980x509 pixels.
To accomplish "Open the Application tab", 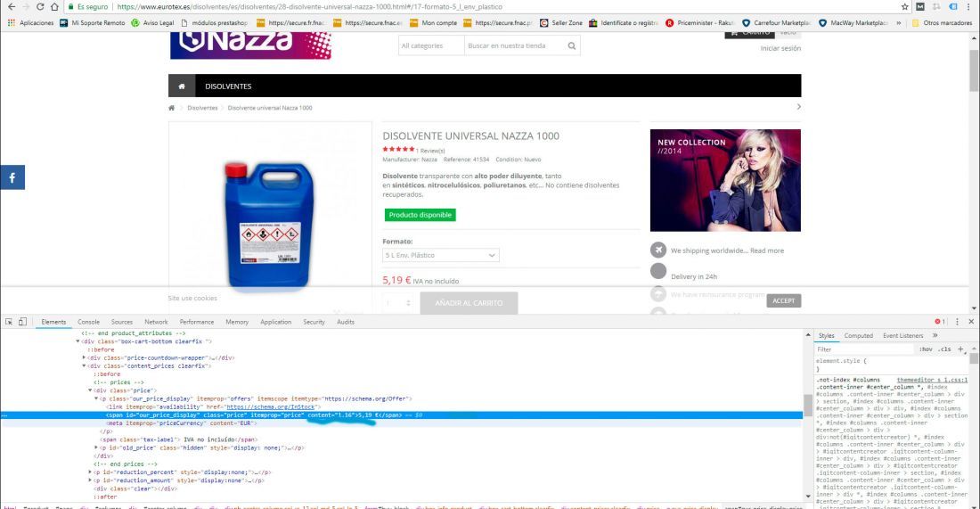I will [x=275, y=322].
